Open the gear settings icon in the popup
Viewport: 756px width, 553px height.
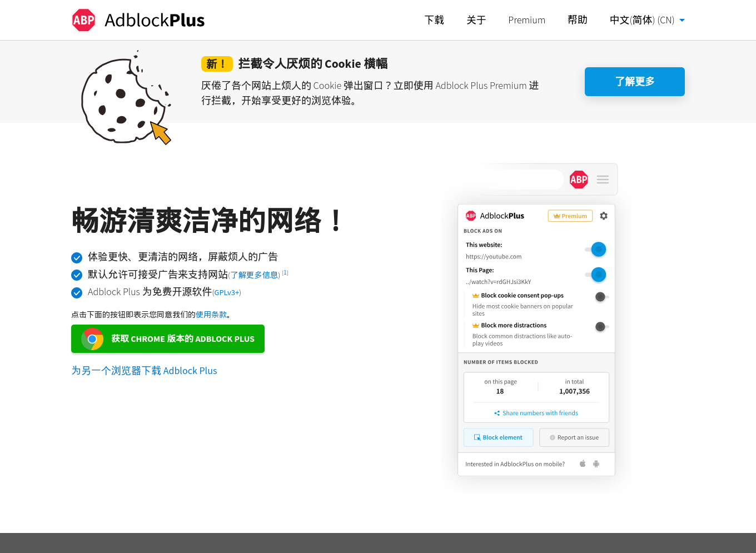(x=604, y=216)
